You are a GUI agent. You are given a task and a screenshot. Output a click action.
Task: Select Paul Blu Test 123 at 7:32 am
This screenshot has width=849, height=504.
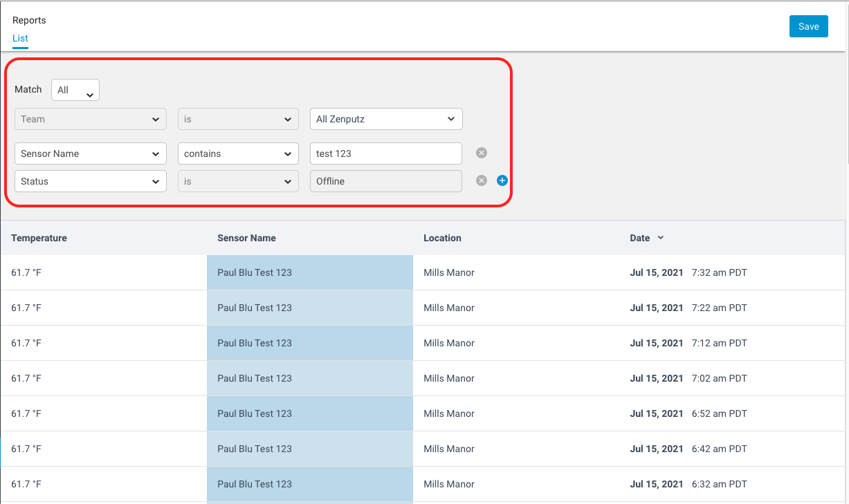point(310,272)
